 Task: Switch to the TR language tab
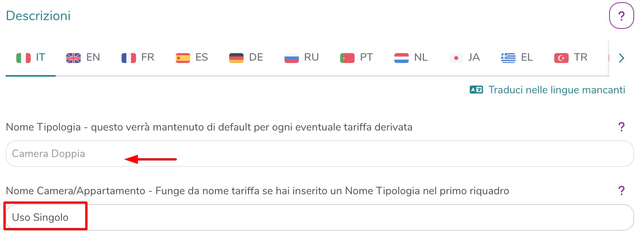click(571, 58)
